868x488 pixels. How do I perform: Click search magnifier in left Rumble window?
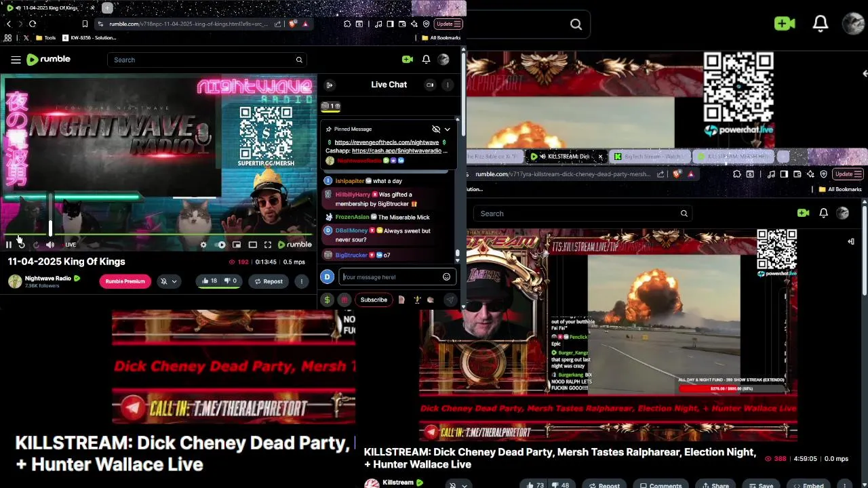(x=299, y=60)
